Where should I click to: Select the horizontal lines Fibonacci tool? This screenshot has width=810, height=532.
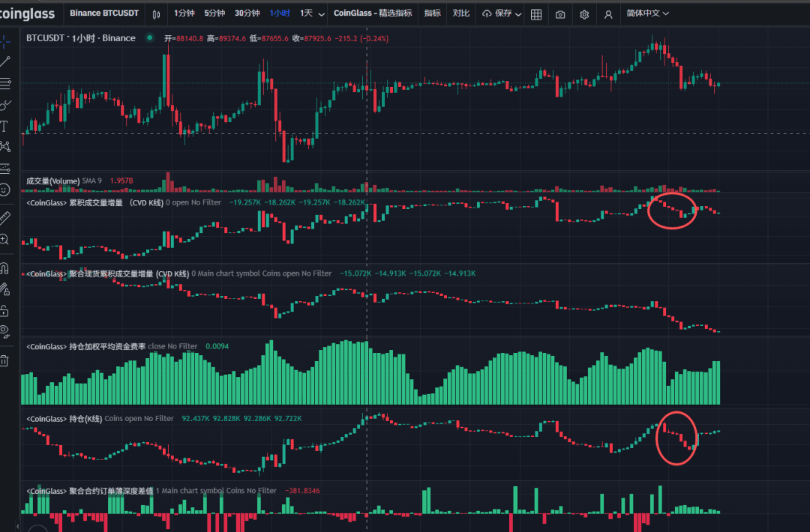pyautogui.click(x=4, y=83)
